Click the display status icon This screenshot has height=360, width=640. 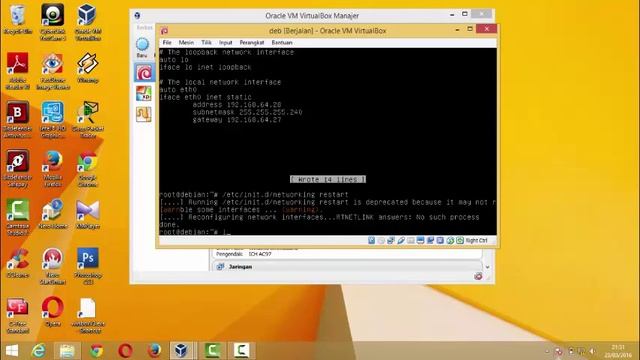pyautogui.click(x=420, y=240)
